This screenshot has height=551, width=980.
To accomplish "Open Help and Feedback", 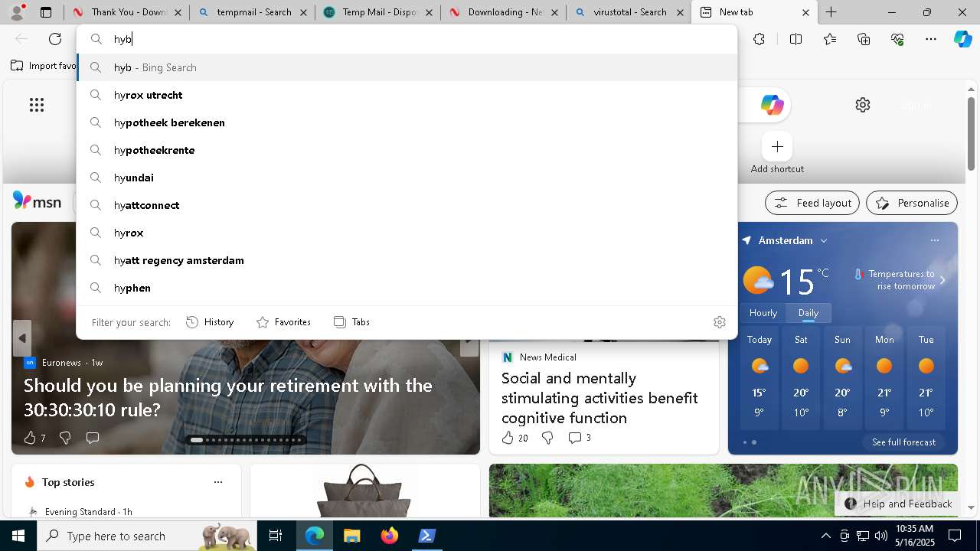I will [x=897, y=504].
